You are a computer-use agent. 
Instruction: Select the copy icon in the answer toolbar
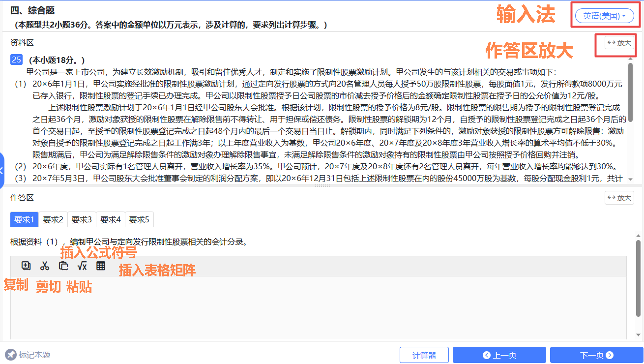pos(26,266)
